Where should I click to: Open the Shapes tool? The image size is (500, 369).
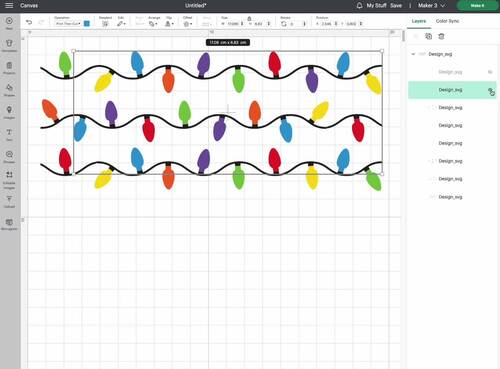coord(9,90)
